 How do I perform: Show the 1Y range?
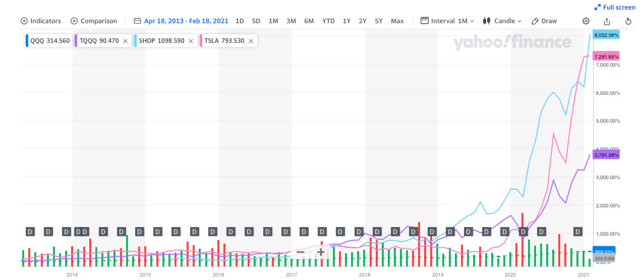click(x=346, y=21)
